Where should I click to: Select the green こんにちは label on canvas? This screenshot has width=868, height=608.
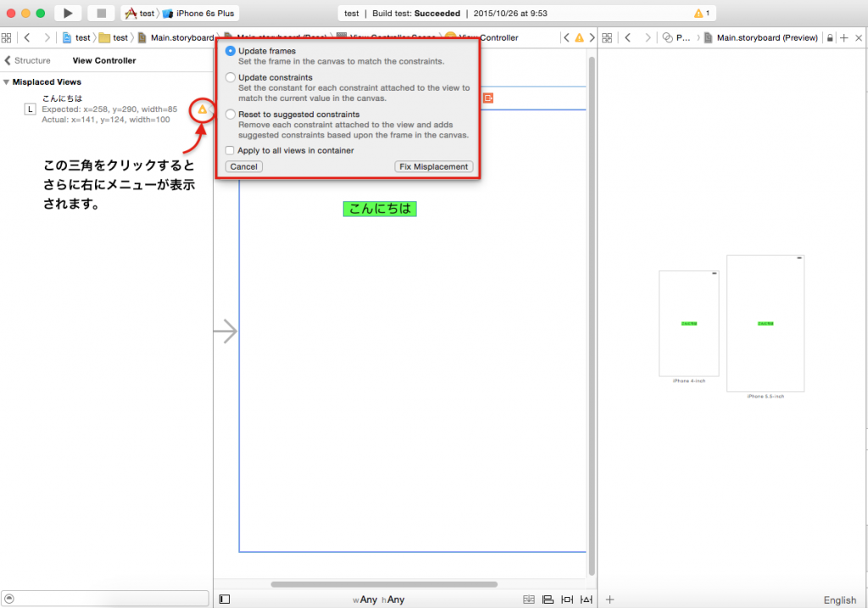380,209
